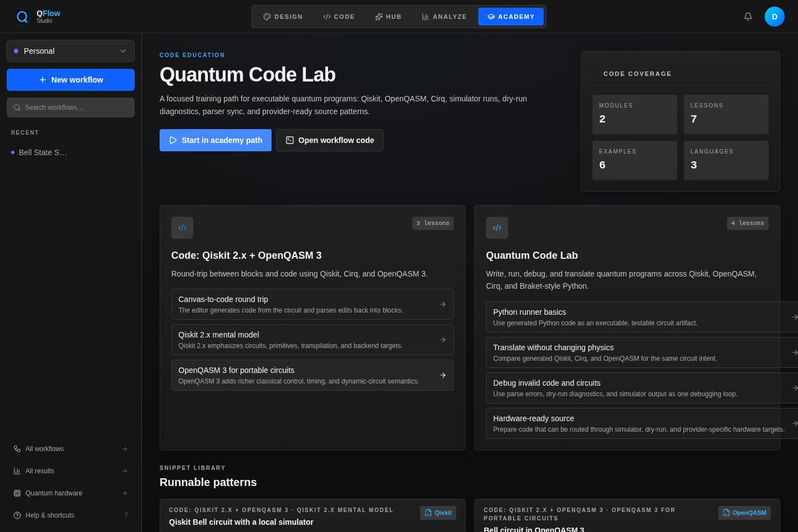Click arrow on Debug invalid code and circuits row
The width and height of the screenshot is (798, 532).
coord(795,388)
